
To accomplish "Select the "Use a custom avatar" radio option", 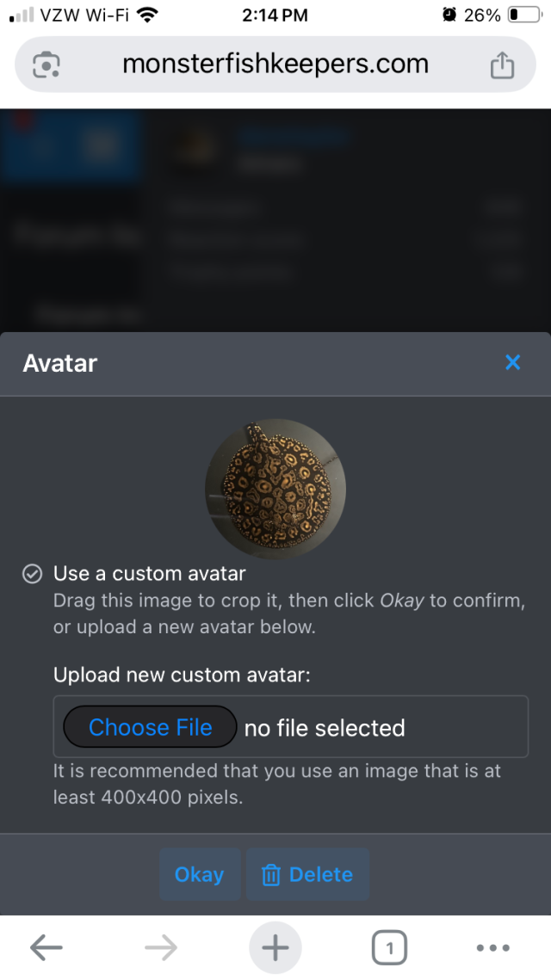I will [32, 574].
